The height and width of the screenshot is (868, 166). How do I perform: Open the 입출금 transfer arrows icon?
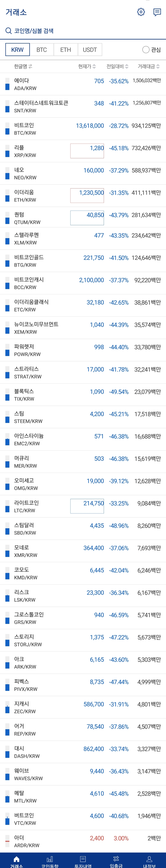(116, 859)
